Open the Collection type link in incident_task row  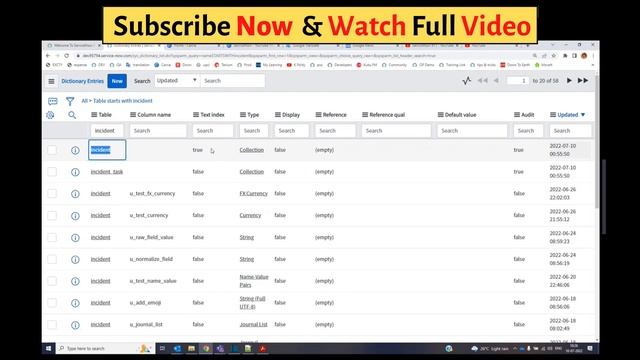[251, 172]
